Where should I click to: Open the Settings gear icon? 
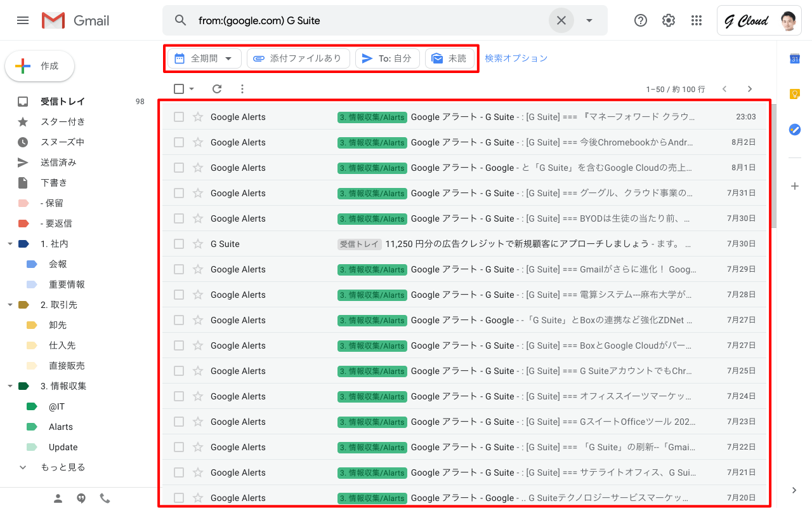click(669, 20)
